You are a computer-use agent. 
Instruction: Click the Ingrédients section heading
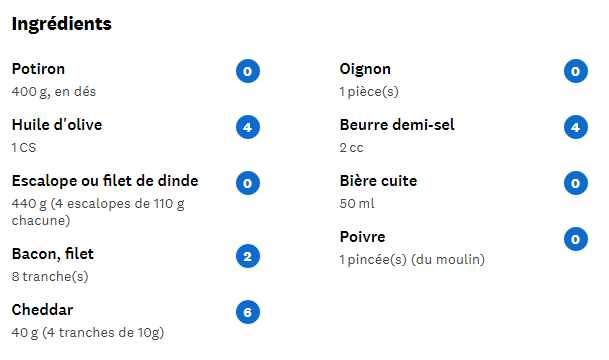point(62,24)
